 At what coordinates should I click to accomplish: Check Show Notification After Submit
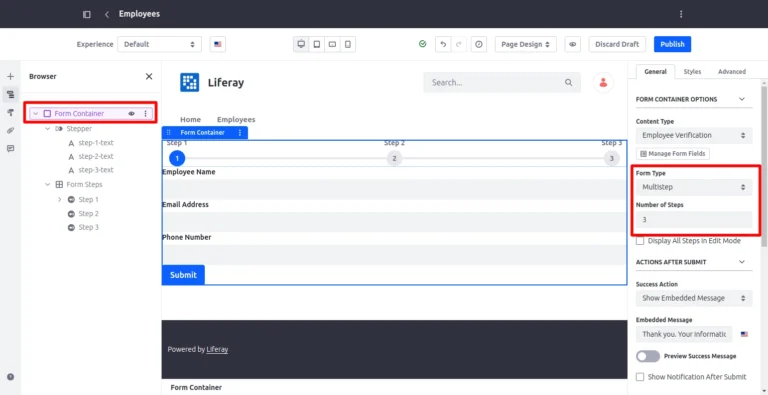[640, 377]
